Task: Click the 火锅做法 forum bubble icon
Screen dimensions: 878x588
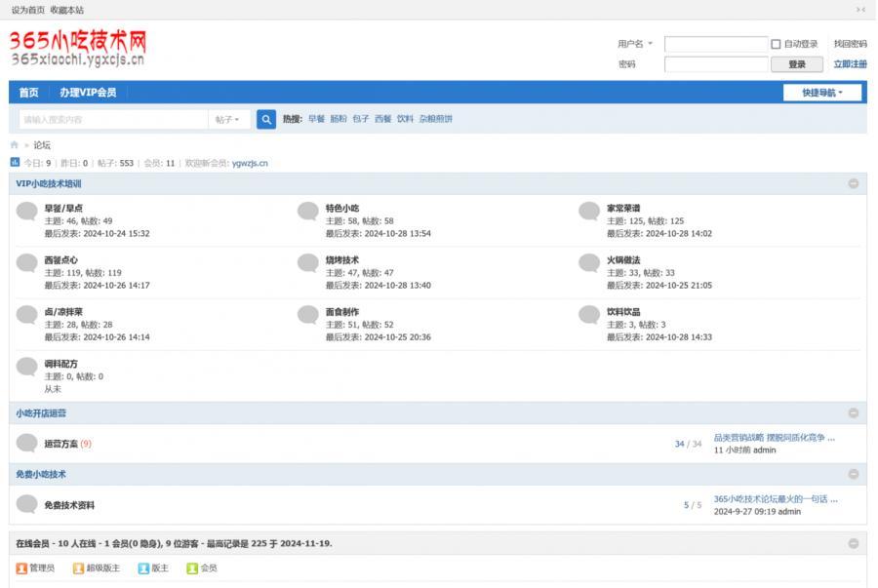Action: pyautogui.click(x=589, y=263)
